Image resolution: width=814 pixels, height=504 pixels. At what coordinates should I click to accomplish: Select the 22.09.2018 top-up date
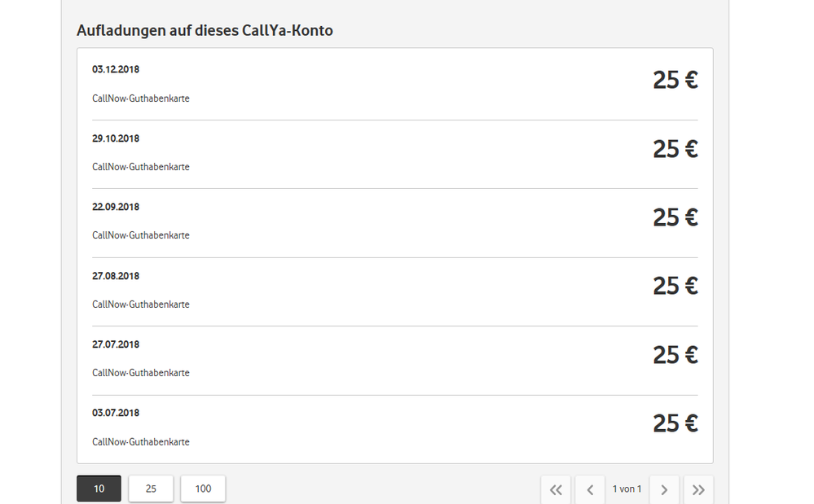coord(116,207)
